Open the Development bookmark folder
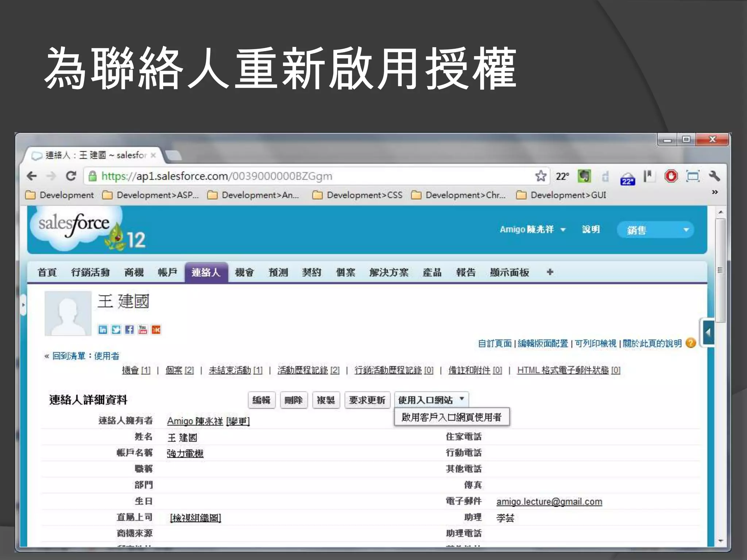 coord(60,195)
